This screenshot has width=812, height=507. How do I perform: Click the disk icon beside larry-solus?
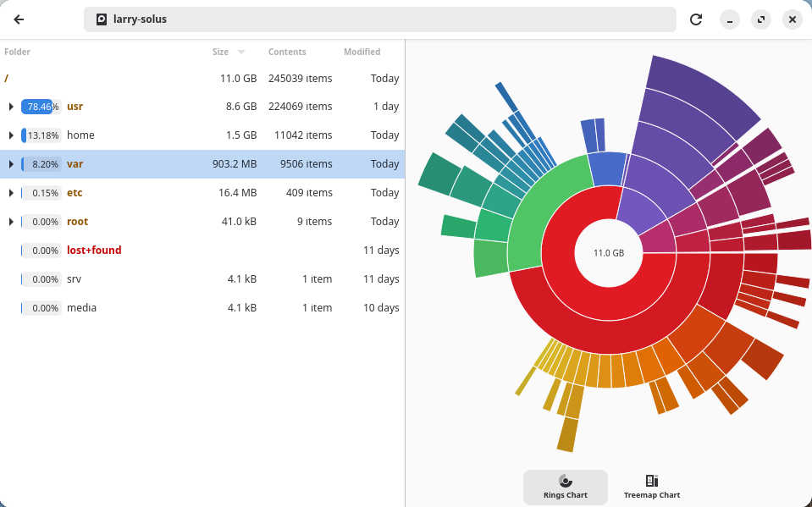pyautogui.click(x=102, y=19)
